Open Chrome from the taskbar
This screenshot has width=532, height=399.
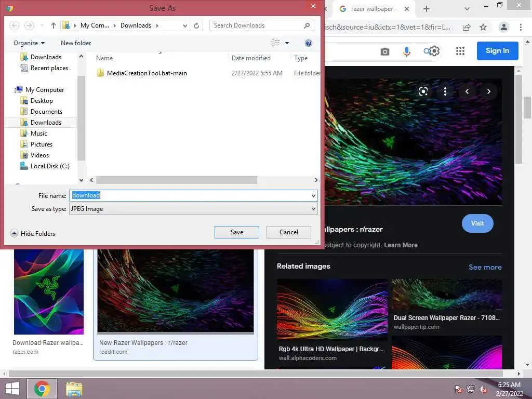point(42,389)
